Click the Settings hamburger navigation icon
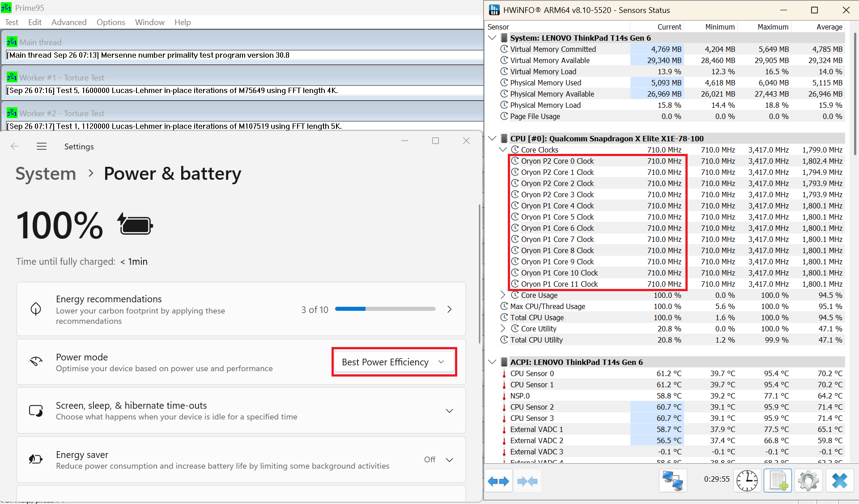859x504 pixels. (x=42, y=146)
